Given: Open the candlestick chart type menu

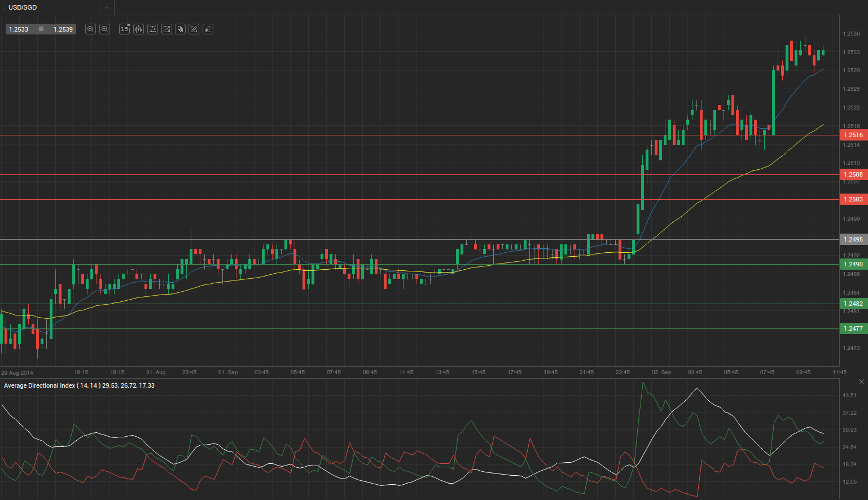Looking at the screenshot, I should pyautogui.click(x=138, y=29).
